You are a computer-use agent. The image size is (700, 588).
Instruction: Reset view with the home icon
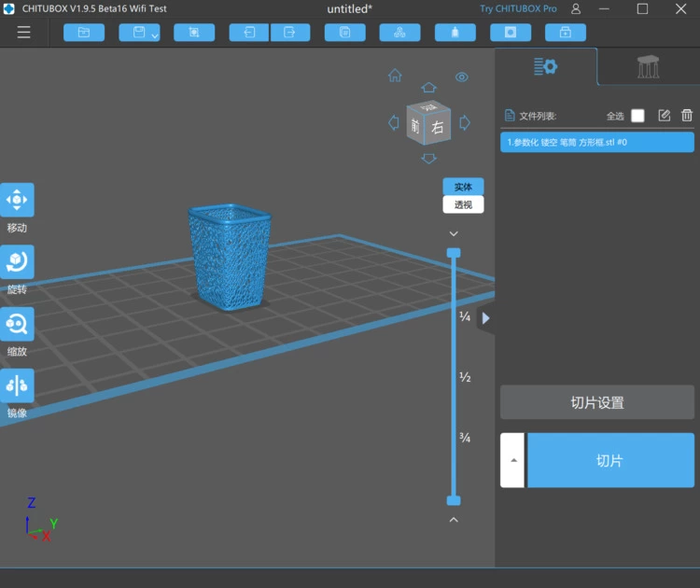click(395, 76)
